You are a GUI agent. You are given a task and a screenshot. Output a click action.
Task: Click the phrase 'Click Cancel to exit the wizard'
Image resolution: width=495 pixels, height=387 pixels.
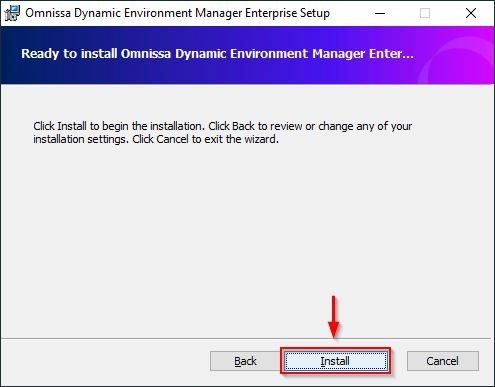[205, 139]
